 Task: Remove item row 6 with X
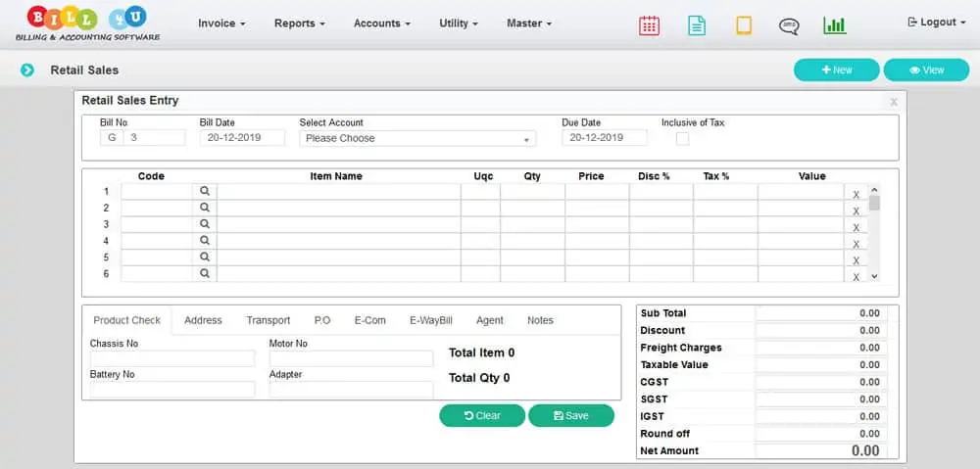tap(856, 277)
